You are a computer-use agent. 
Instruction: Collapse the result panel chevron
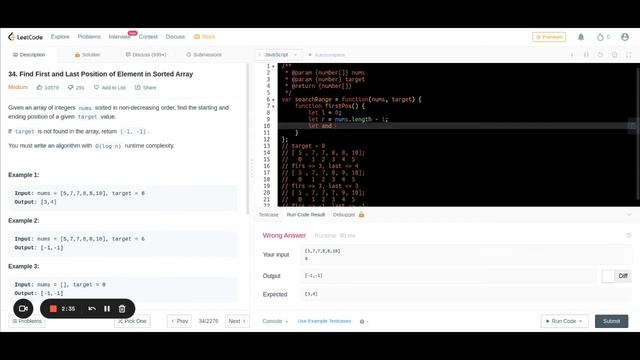[x=629, y=215]
